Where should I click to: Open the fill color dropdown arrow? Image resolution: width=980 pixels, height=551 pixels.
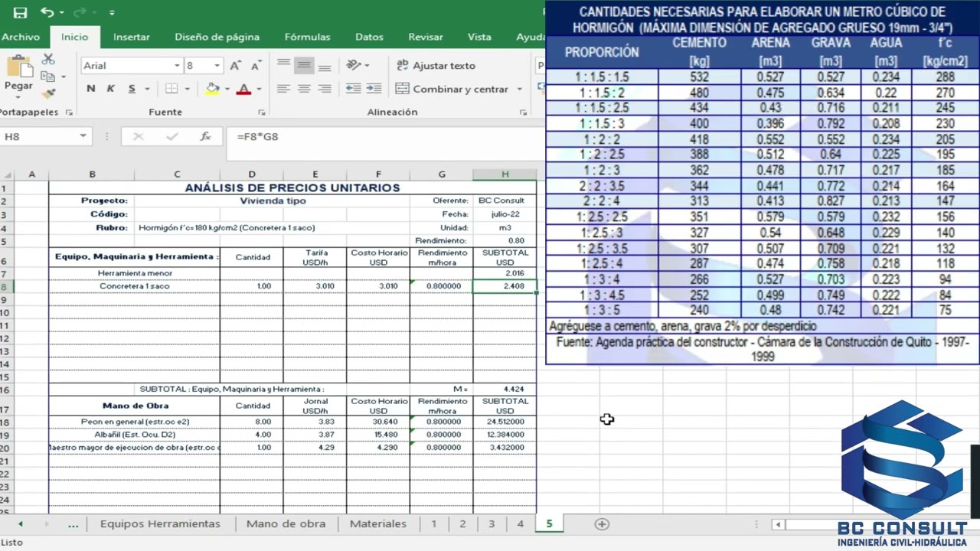(x=227, y=90)
